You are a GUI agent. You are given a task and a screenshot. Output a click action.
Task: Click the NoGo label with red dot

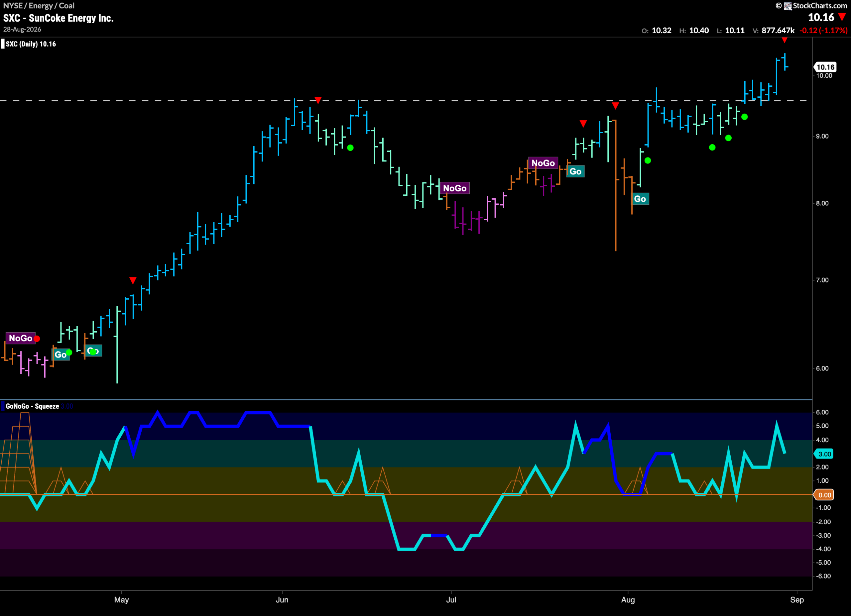pos(21,338)
